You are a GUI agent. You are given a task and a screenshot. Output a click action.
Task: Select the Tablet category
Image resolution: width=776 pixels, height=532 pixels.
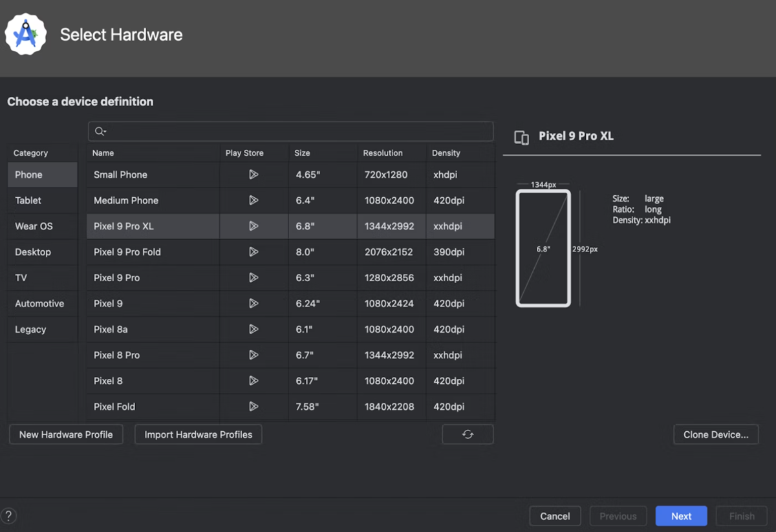[x=43, y=200]
